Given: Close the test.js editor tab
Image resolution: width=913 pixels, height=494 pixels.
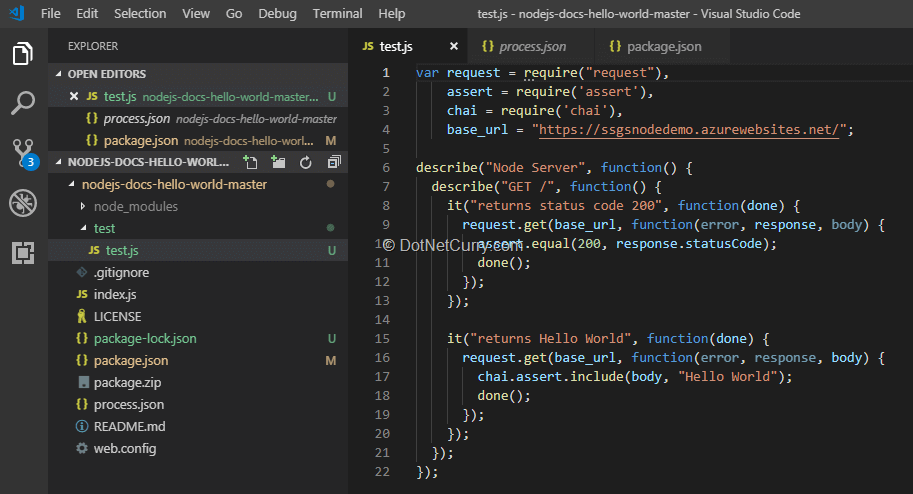Looking at the screenshot, I should 454,46.
